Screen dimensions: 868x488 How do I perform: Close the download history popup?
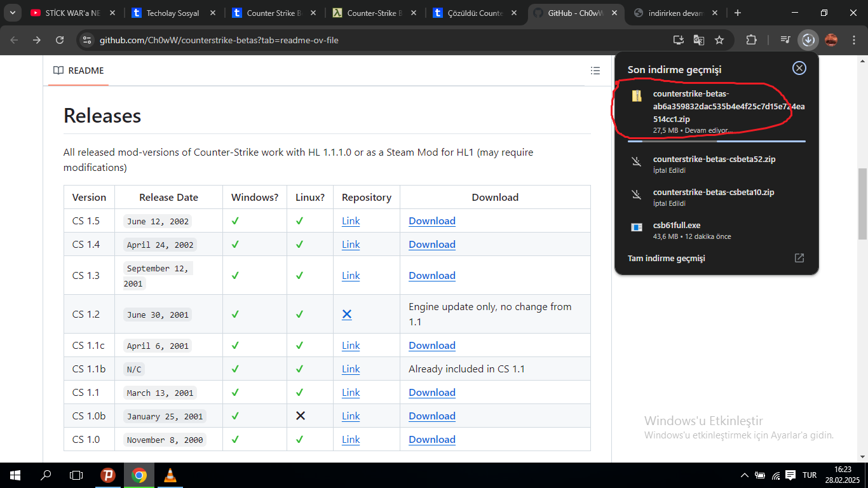click(x=799, y=68)
